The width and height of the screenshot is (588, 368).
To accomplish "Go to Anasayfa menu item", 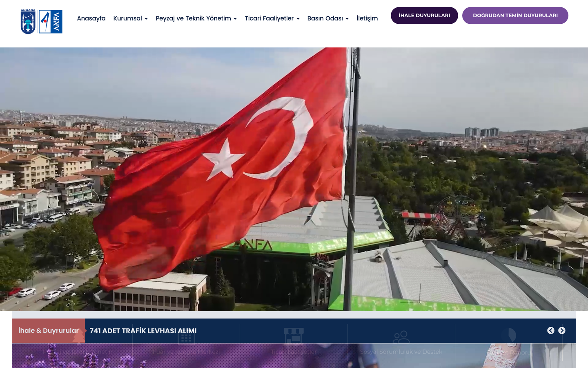I will 91,18.
